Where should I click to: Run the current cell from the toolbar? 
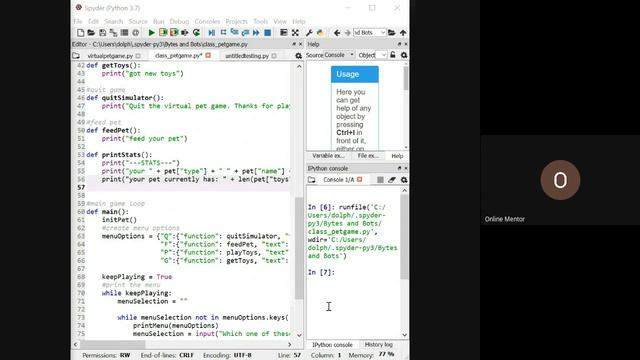tap(163, 33)
